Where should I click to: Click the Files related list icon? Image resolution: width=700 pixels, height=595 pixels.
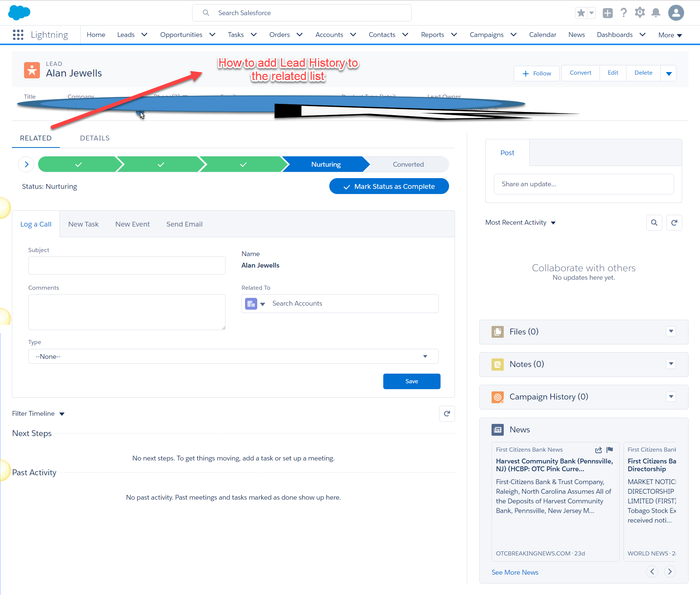(x=497, y=331)
